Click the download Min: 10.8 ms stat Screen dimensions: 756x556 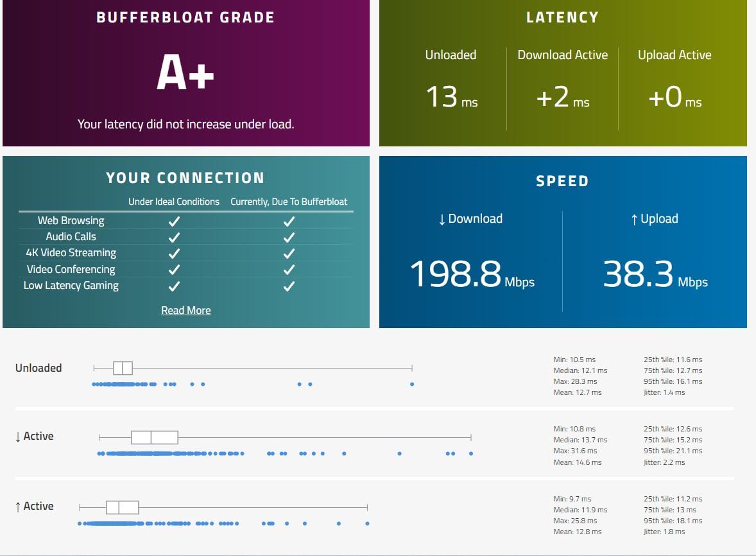(575, 429)
